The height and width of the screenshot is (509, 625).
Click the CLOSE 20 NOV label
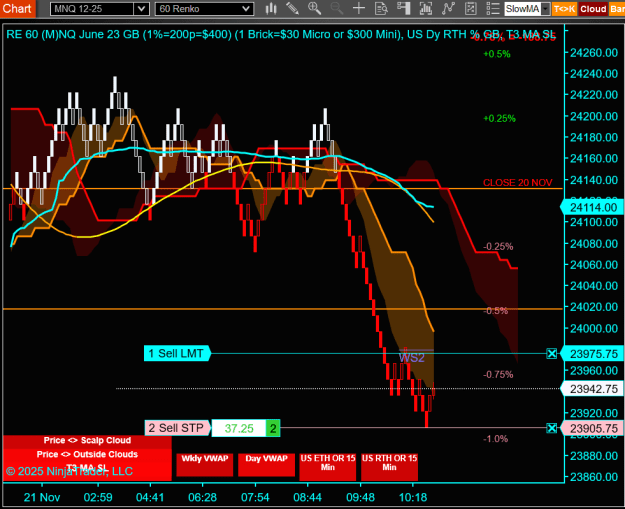pos(517,183)
